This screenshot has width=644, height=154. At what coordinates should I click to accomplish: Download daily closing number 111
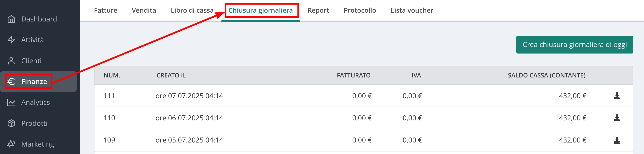point(617,96)
